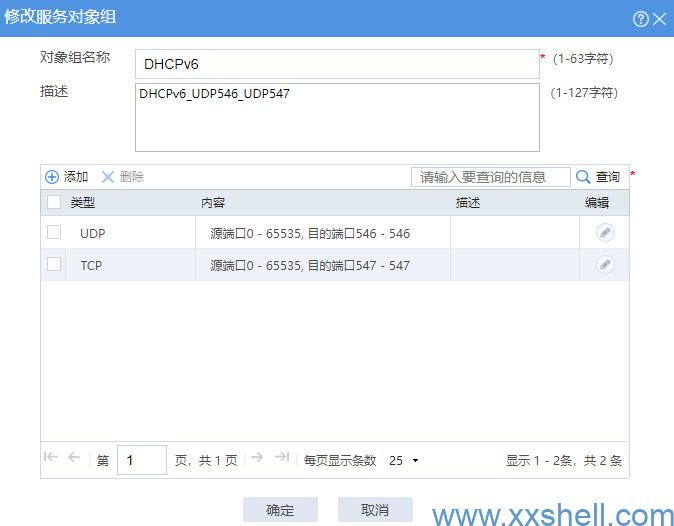
Task: Click the search magnifier query icon
Action: [583, 177]
